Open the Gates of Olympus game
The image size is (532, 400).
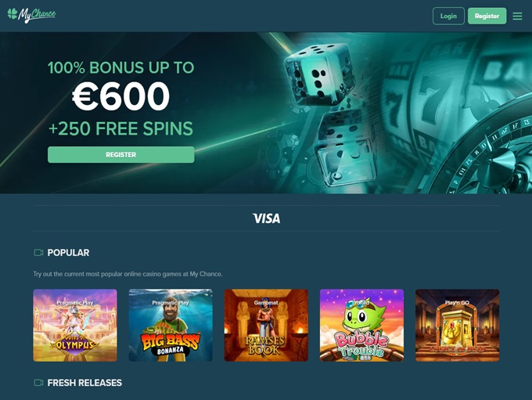(x=75, y=326)
